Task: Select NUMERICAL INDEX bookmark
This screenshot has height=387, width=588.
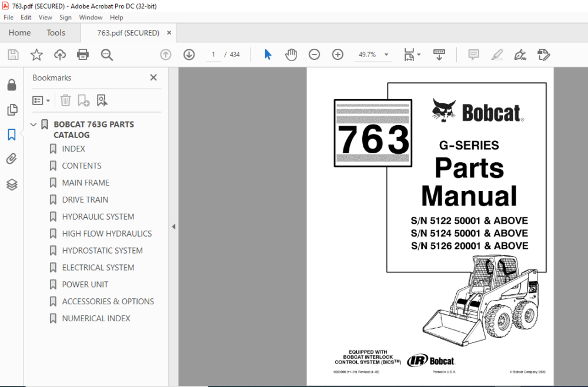Action: tap(96, 318)
